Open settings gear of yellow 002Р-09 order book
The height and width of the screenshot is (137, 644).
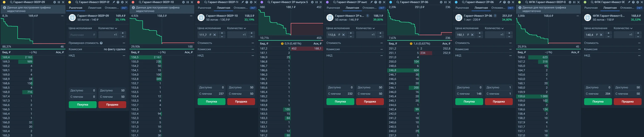coord(55,2)
